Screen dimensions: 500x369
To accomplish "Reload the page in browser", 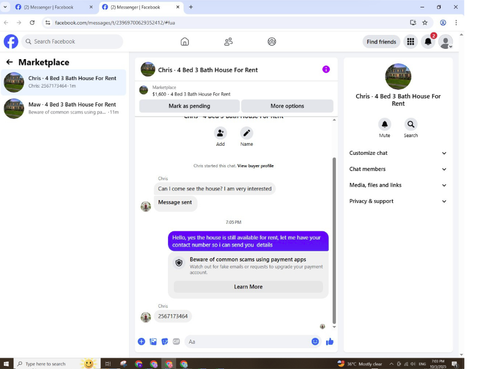I will pyautogui.click(x=32, y=23).
